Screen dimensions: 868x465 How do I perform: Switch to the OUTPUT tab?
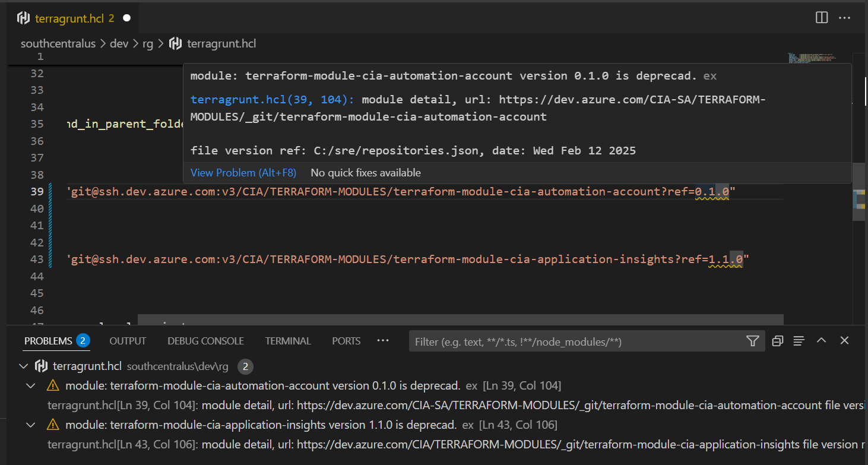[x=128, y=341]
